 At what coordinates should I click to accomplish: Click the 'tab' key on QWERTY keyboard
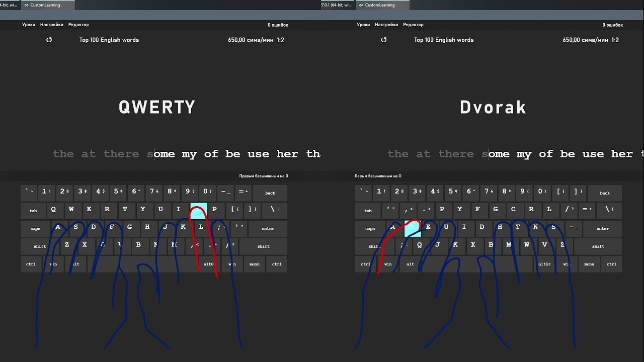33,211
